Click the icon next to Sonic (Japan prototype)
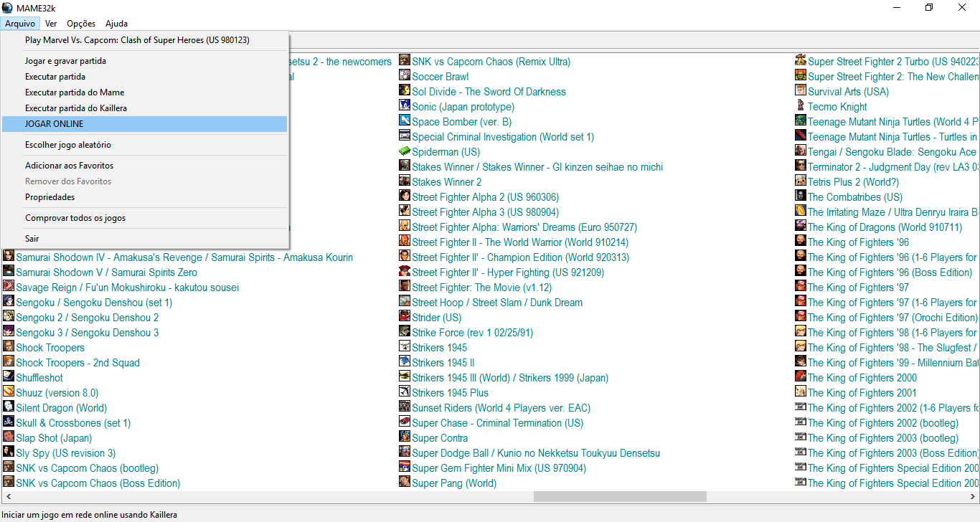The image size is (980, 522). [405, 106]
